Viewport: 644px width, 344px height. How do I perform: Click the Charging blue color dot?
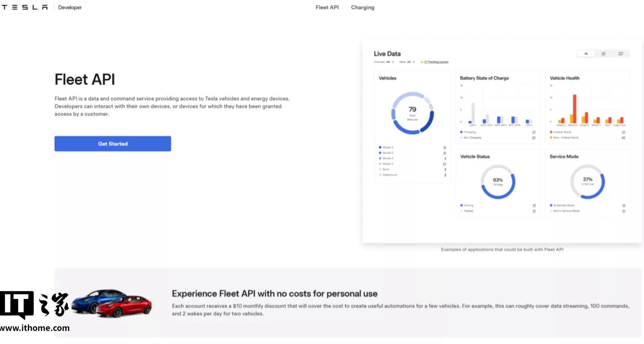coord(461,132)
